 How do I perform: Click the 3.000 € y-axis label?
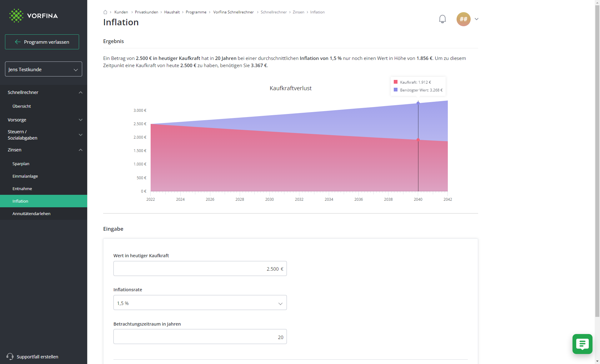click(x=140, y=111)
